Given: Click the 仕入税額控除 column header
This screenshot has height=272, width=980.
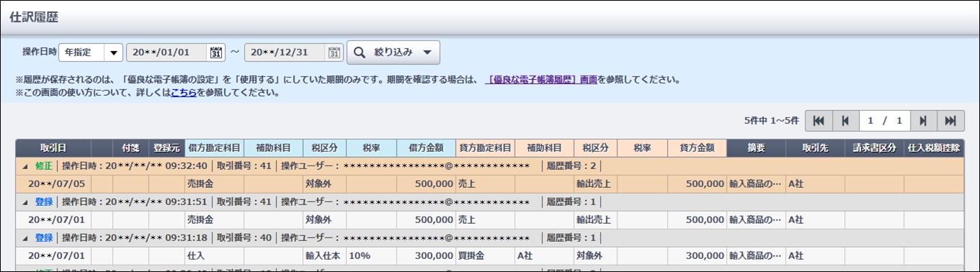Looking at the screenshot, I should (x=934, y=148).
